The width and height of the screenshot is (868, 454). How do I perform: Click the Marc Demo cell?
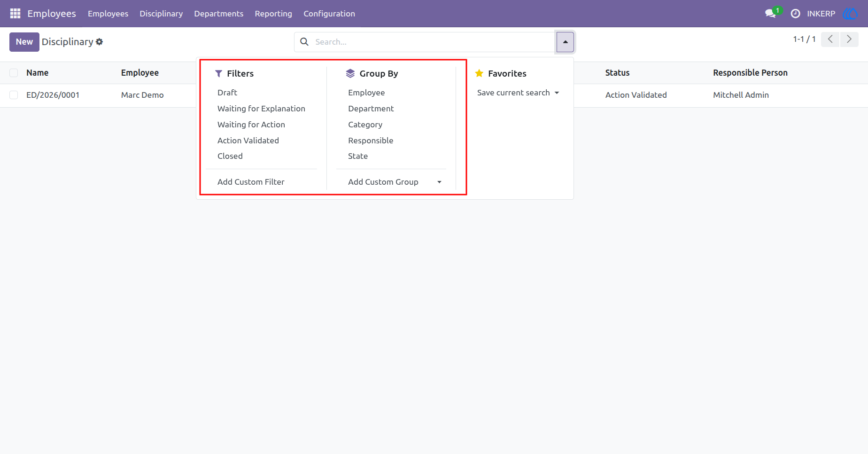[x=142, y=95]
